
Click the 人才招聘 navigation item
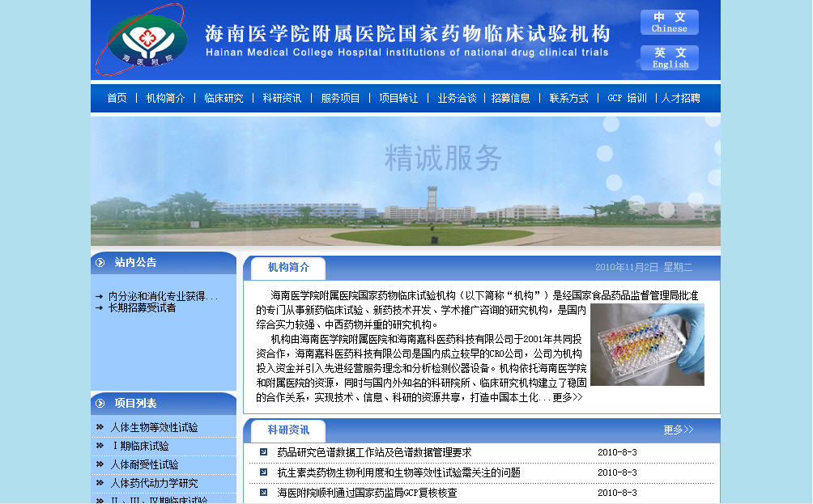(x=680, y=98)
